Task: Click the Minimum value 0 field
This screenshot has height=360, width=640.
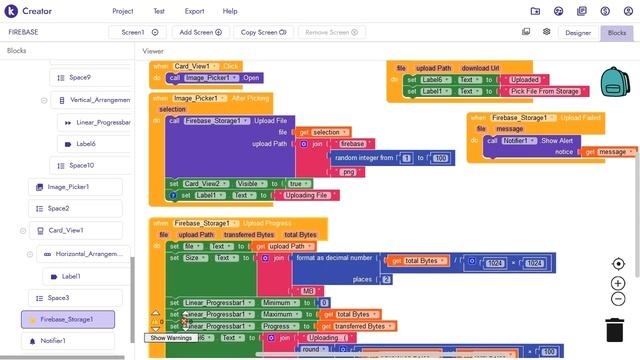Action: pyautogui.click(x=324, y=303)
